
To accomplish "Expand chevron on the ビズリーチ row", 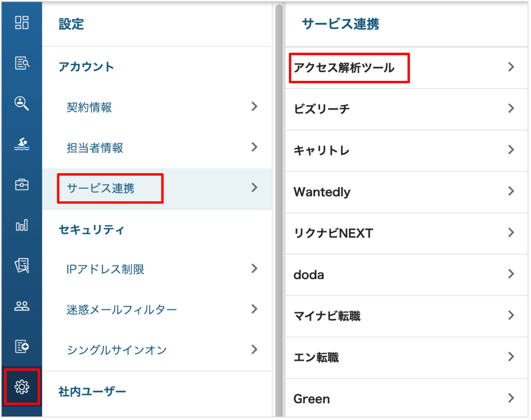I will pyautogui.click(x=511, y=108).
